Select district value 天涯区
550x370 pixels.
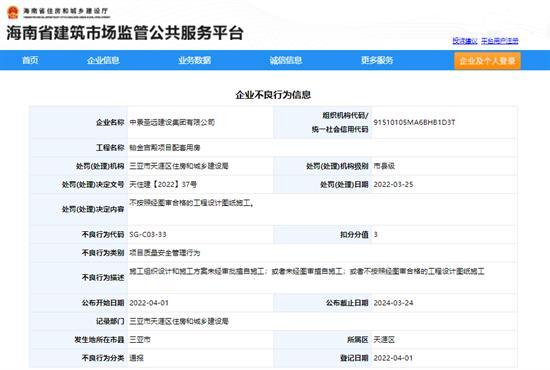pyautogui.click(x=384, y=339)
